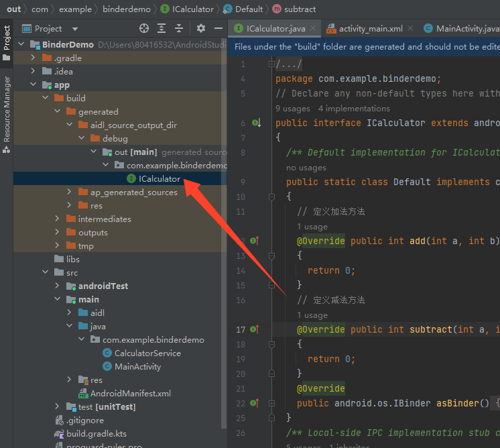
Task: Expand the aidl folder under main
Action: coord(70,312)
